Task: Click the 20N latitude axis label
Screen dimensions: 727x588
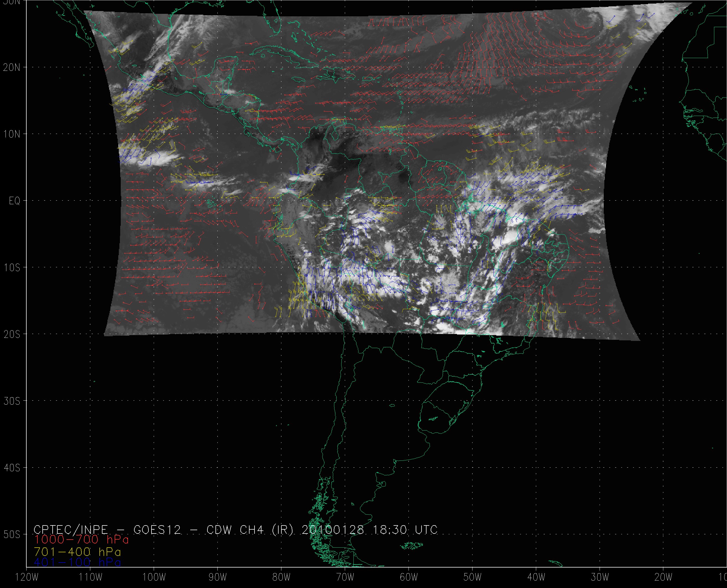Action: pos(12,68)
